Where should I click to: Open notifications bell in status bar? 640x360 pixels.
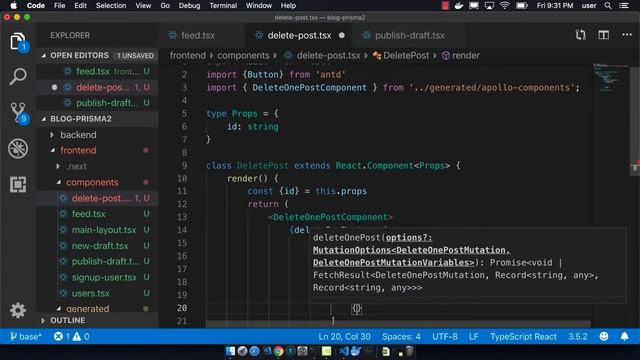pyautogui.click(x=624, y=336)
